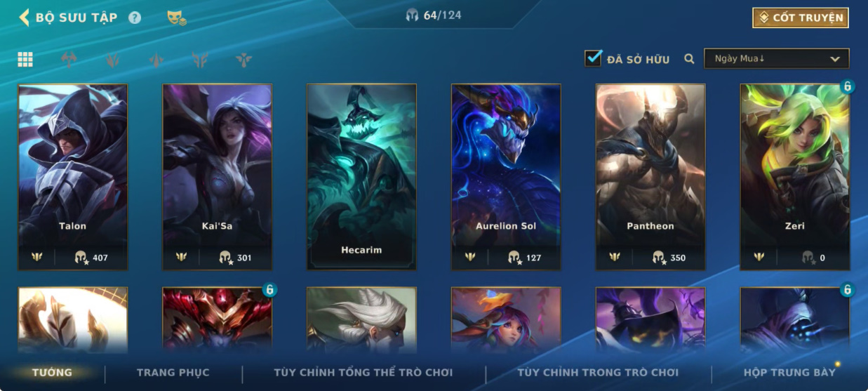The width and height of the screenshot is (868, 391).
Task: Select the Tùy Chỉnh Trong Trò Chơi tab
Action: pyautogui.click(x=598, y=372)
